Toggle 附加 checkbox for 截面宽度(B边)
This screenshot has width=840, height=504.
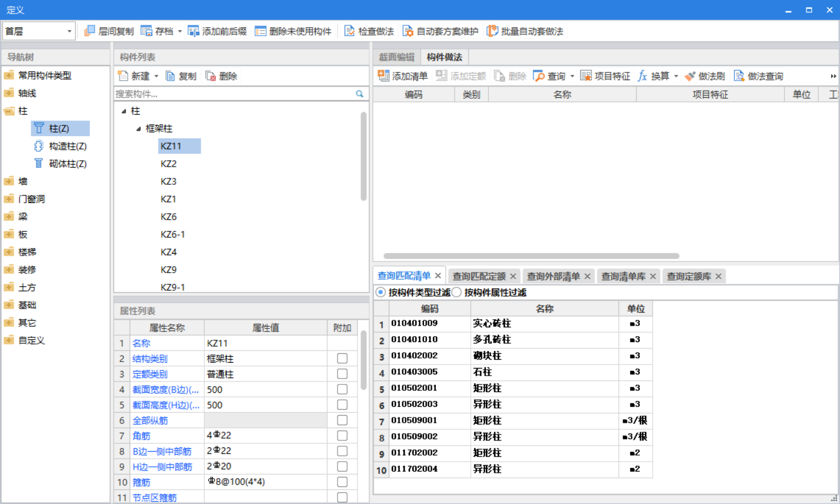(342, 389)
